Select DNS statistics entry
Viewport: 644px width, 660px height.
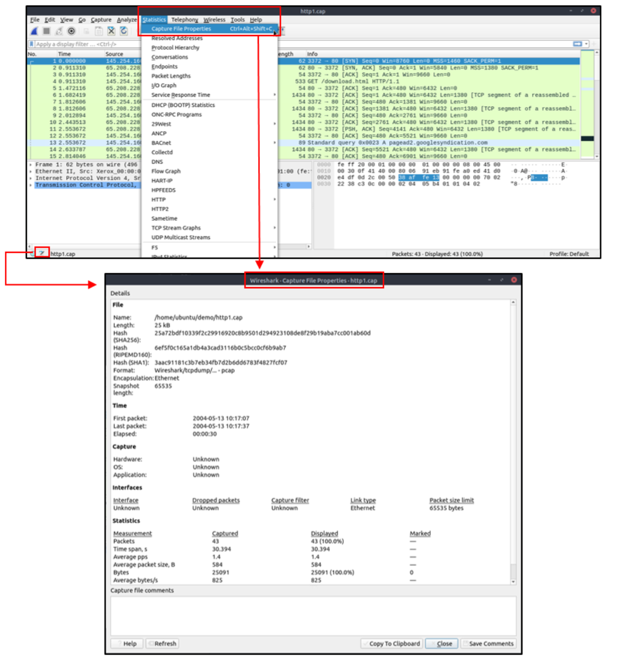pos(210,162)
